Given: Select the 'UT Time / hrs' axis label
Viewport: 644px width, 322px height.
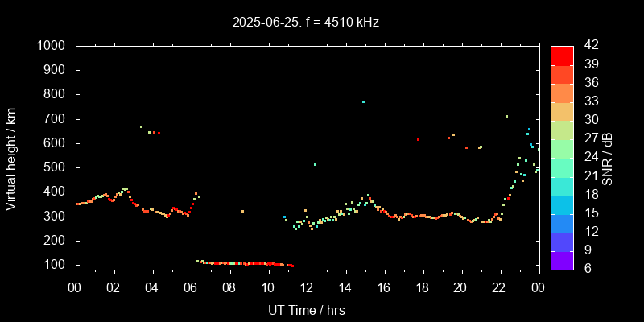Looking at the screenshot, I should tap(307, 310).
